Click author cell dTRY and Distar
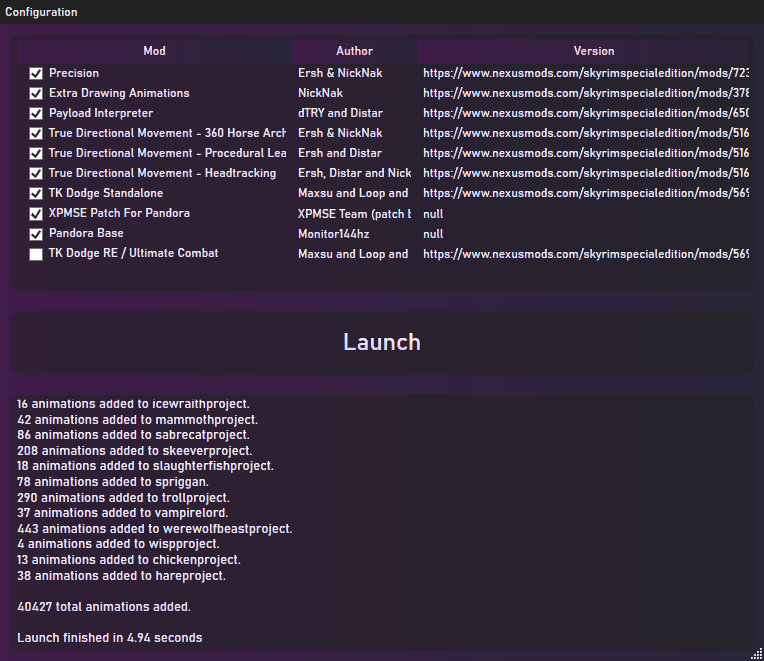The height and width of the screenshot is (661, 764). tap(341, 113)
